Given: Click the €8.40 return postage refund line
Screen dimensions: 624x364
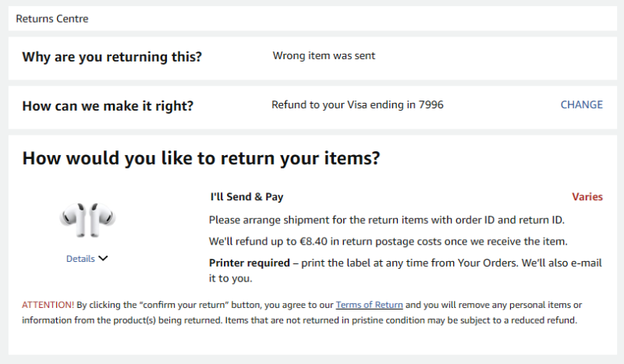Looking at the screenshot, I should 388,242.
